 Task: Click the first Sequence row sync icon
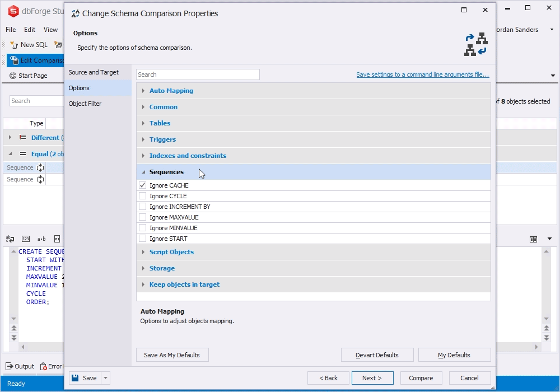(40, 167)
